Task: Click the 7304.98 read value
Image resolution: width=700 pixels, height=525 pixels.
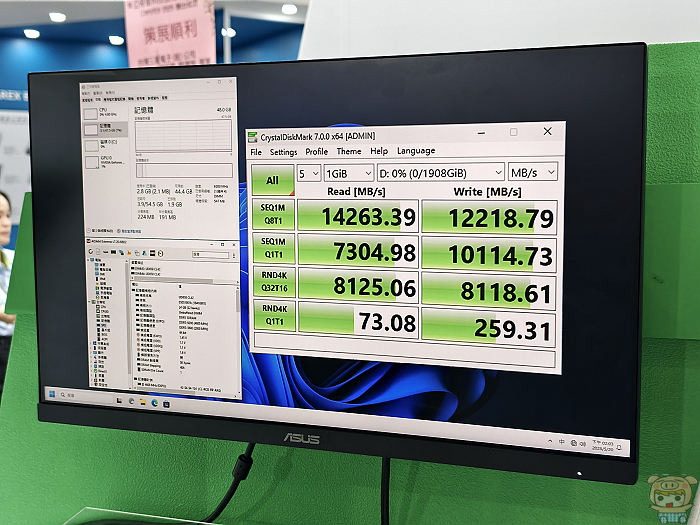Action: (x=358, y=251)
